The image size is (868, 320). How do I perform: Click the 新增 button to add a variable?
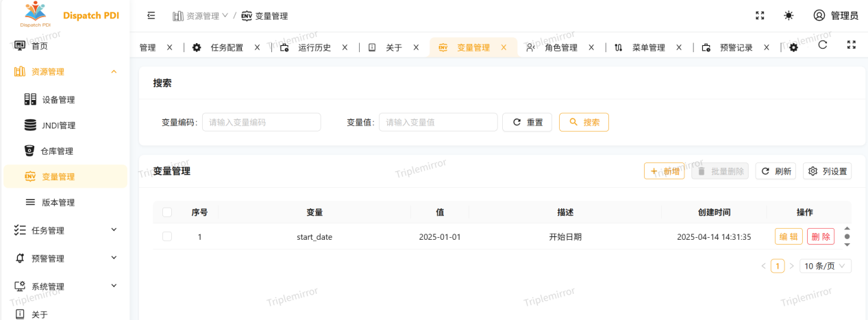tap(664, 171)
